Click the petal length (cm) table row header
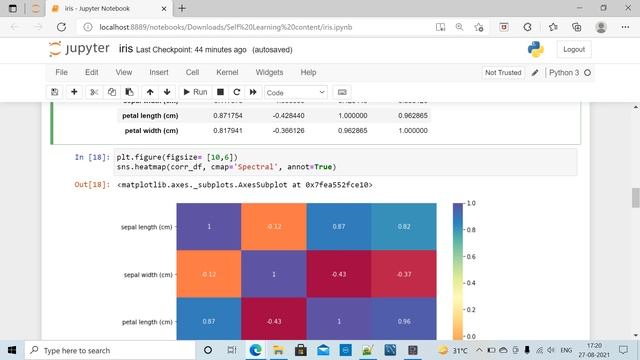The height and width of the screenshot is (360, 640). (x=150, y=116)
